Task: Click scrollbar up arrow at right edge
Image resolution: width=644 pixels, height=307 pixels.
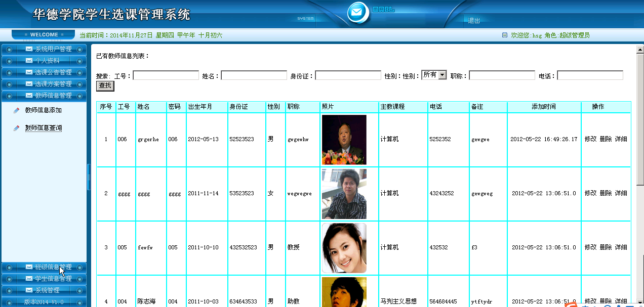Action: [x=639, y=50]
